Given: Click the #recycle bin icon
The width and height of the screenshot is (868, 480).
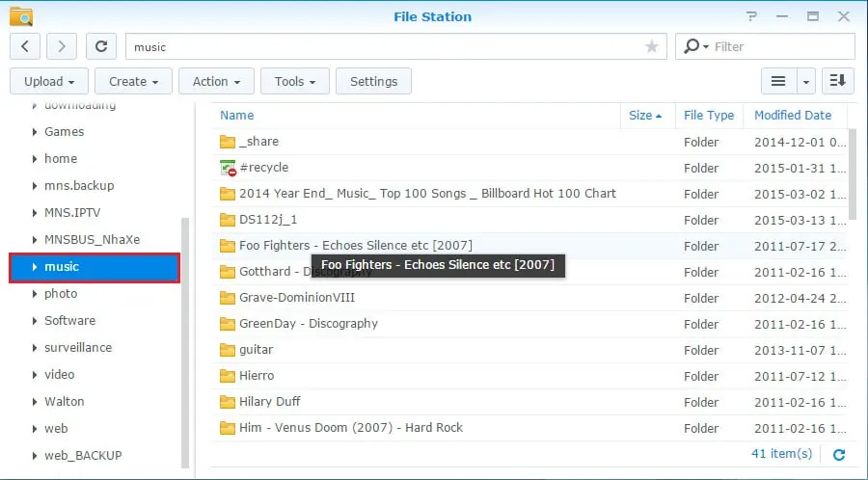Looking at the screenshot, I should click(x=228, y=168).
